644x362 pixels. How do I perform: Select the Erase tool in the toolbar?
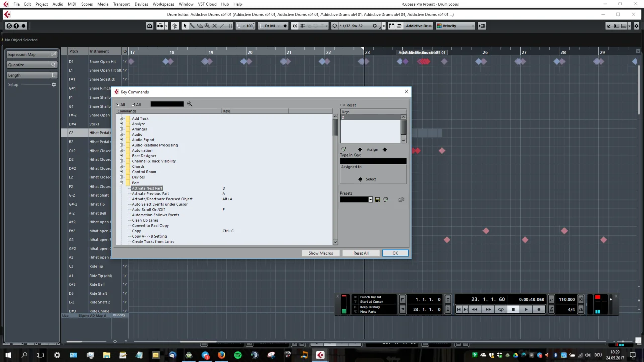tap(200, 26)
